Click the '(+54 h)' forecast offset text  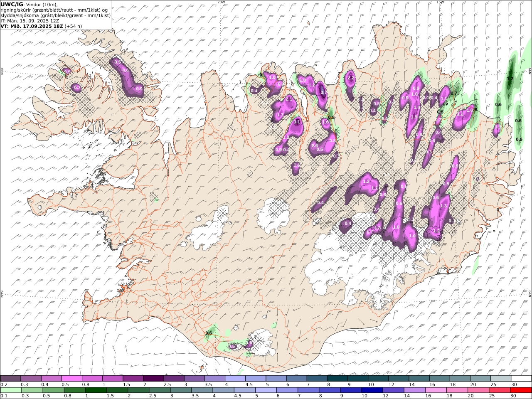(x=73, y=26)
